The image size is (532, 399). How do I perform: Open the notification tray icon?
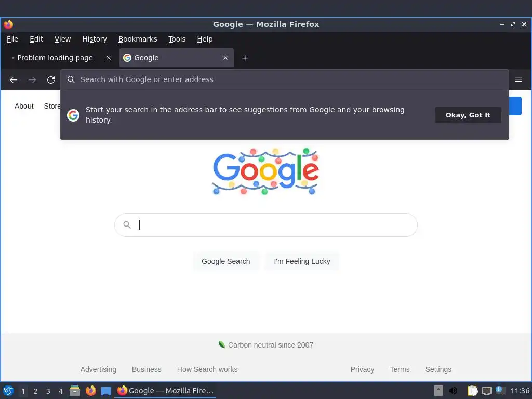pyautogui.click(x=500, y=391)
